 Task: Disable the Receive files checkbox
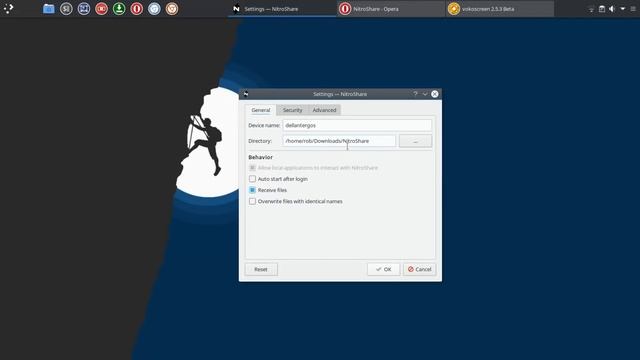tap(252, 190)
